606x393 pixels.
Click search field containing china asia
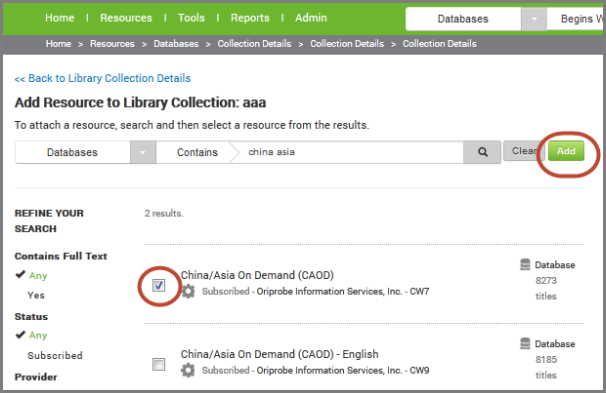(x=351, y=152)
